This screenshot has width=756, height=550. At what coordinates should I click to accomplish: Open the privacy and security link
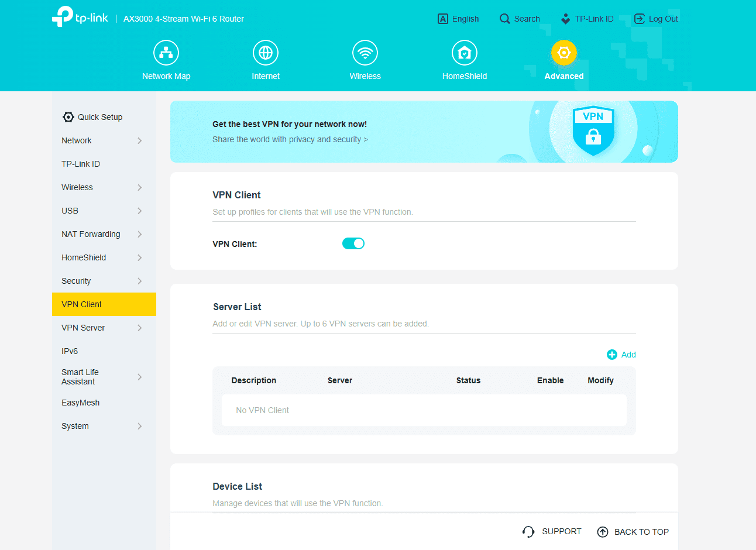click(290, 139)
